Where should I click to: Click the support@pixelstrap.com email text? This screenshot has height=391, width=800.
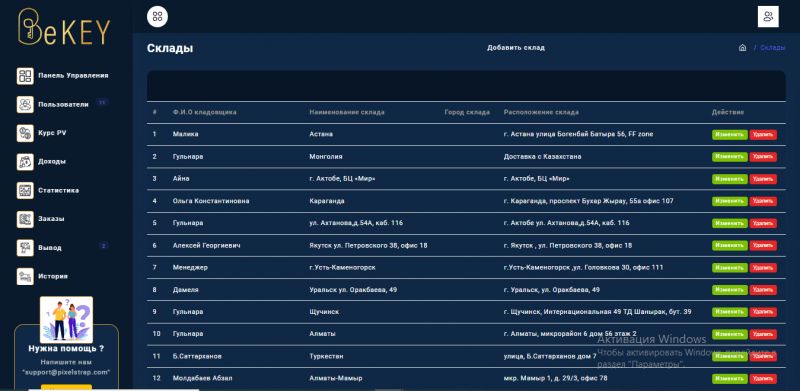click(x=66, y=373)
